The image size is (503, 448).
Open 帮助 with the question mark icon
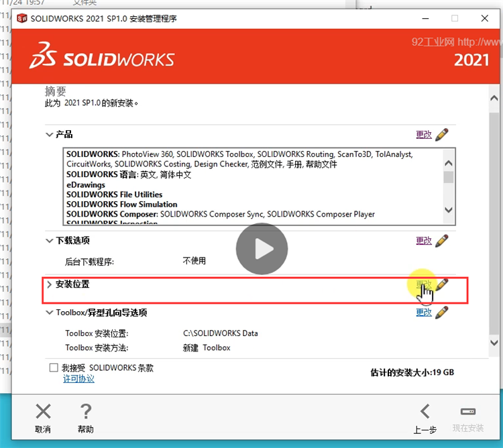click(86, 411)
